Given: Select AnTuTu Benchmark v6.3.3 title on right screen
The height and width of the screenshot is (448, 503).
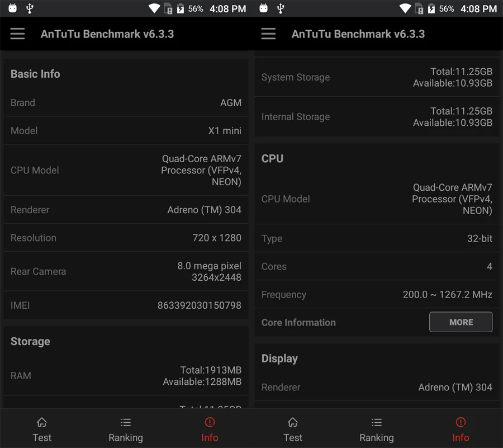Looking at the screenshot, I should pyautogui.click(x=358, y=34).
